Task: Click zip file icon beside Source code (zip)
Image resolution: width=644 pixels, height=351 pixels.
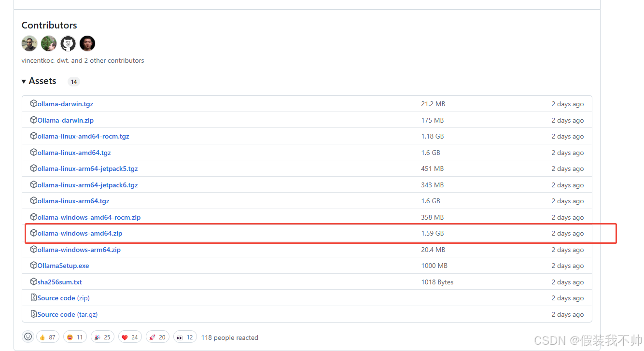Action: point(34,297)
